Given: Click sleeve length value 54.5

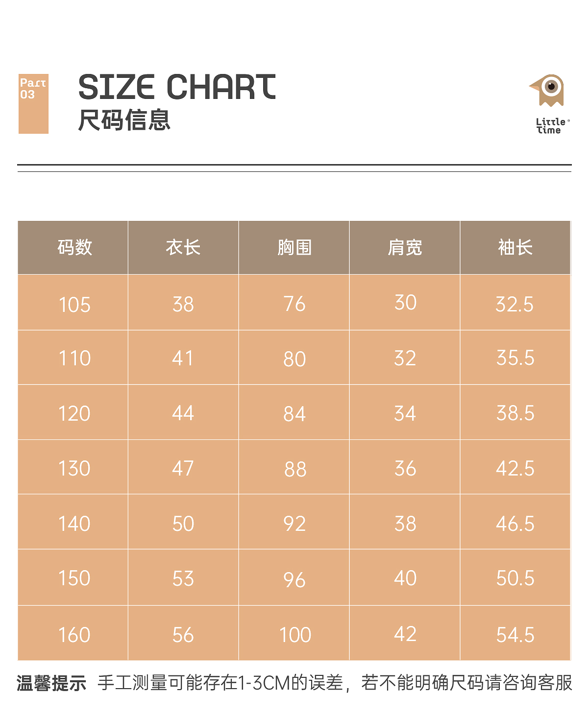Looking at the screenshot, I should 515,635.
